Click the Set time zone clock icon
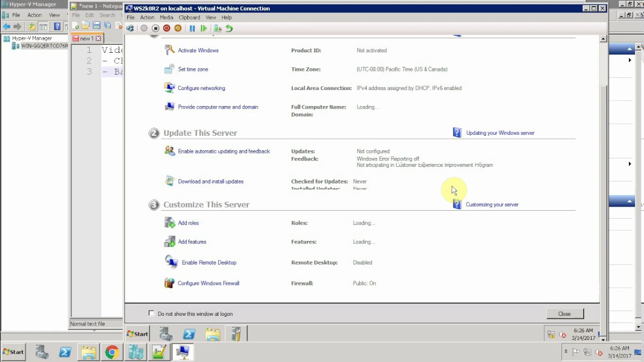This screenshot has width=644, height=362. tap(170, 69)
